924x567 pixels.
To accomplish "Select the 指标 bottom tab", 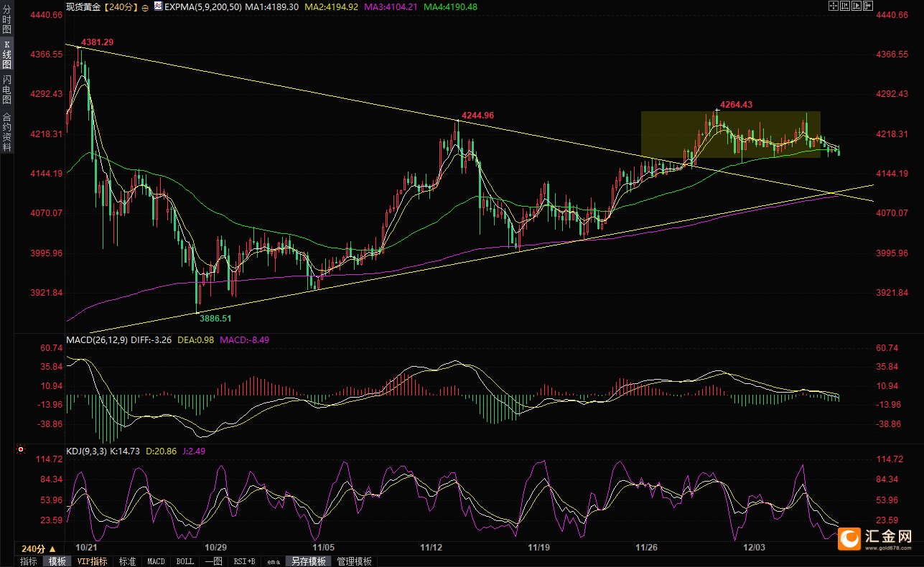I will click(29, 561).
